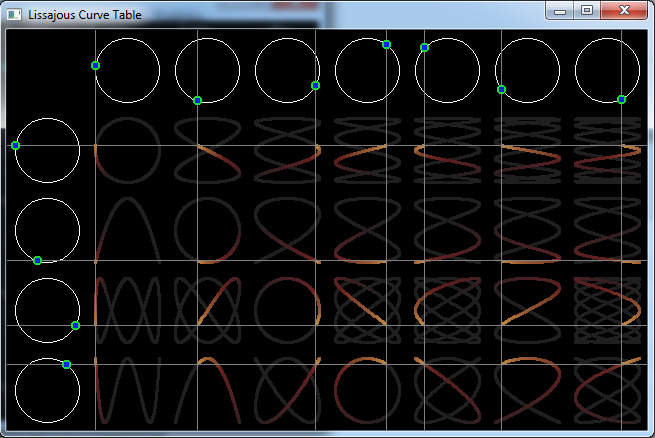Click the green dot on the third left-column circle
The height and width of the screenshot is (438, 655).
coord(75,325)
